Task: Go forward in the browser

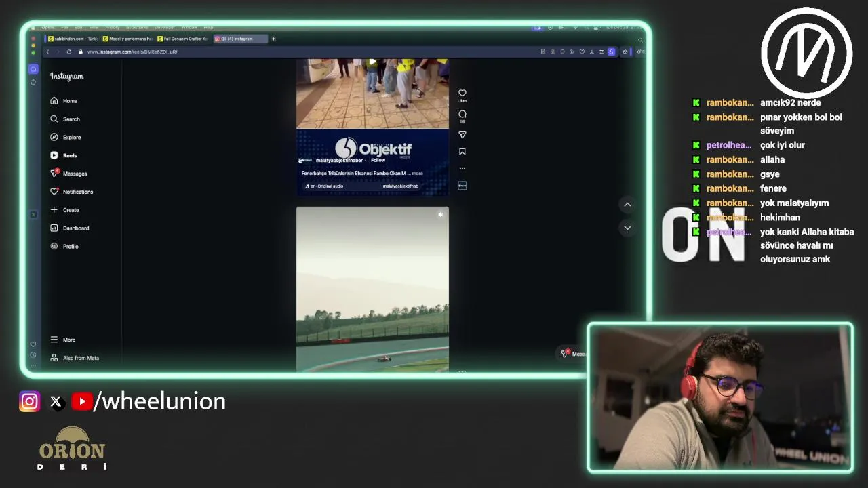Action: pos(58,52)
